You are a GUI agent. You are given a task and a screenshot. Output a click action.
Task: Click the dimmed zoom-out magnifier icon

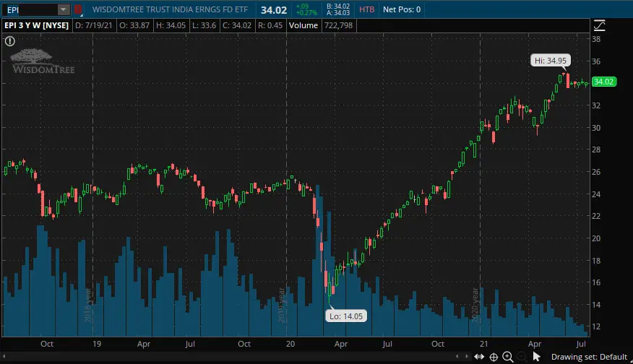click(x=522, y=357)
